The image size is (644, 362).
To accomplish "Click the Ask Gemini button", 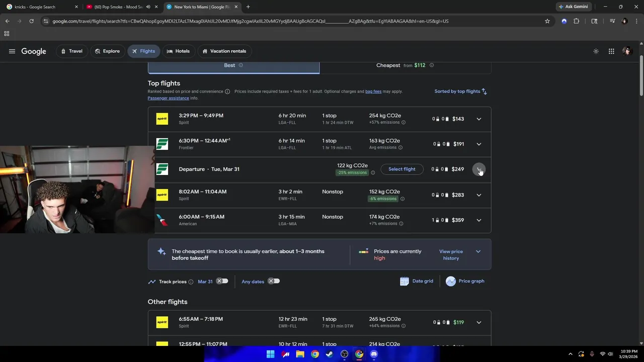I will tap(573, 7).
